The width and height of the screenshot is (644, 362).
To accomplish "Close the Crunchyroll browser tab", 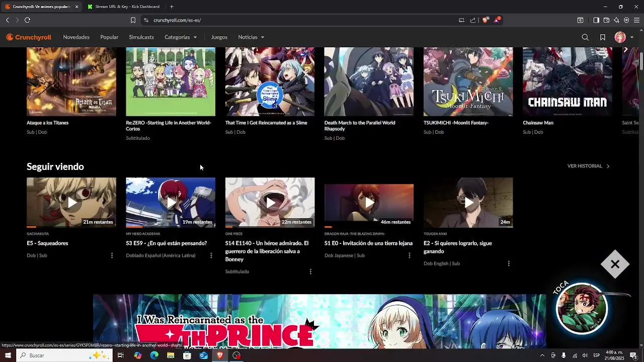I will (76, 7).
